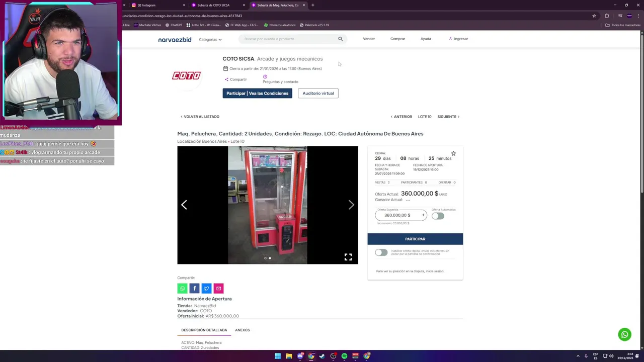Click the Ingresar login link

pyautogui.click(x=458, y=39)
